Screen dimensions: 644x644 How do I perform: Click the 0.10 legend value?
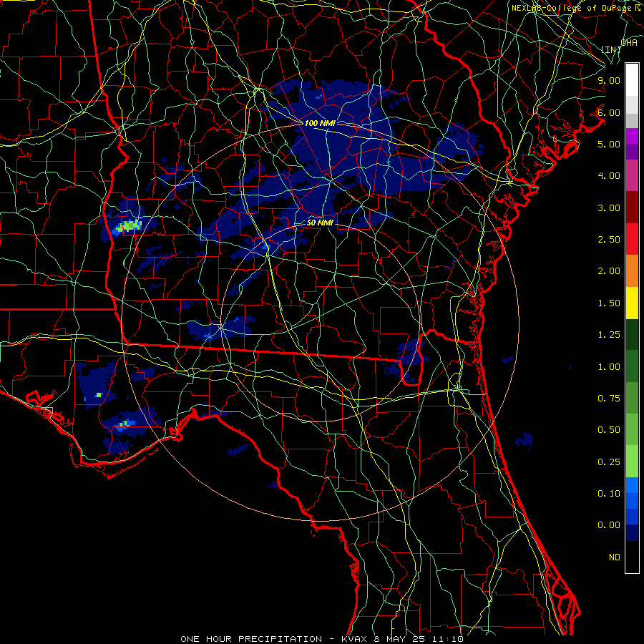pyautogui.click(x=609, y=494)
